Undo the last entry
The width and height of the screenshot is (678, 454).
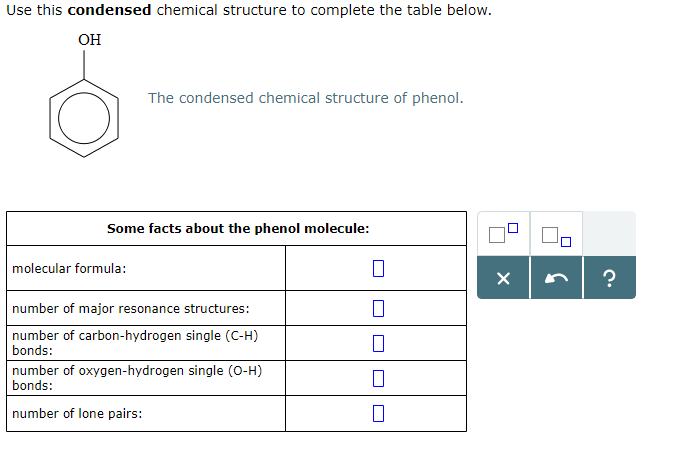pos(556,279)
